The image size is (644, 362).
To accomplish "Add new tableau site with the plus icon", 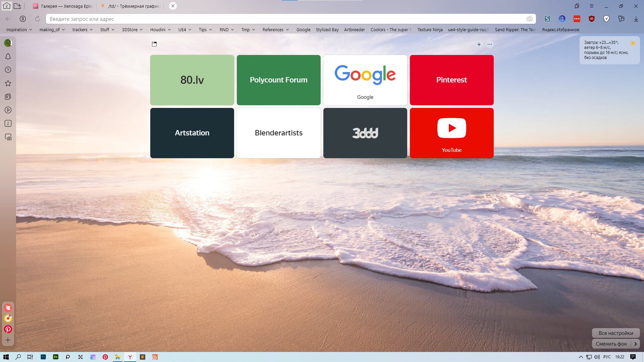I will pyautogui.click(x=479, y=44).
